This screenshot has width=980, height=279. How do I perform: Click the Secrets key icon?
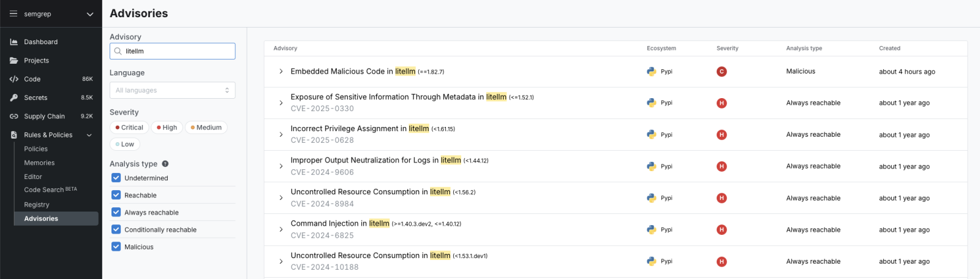13,97
